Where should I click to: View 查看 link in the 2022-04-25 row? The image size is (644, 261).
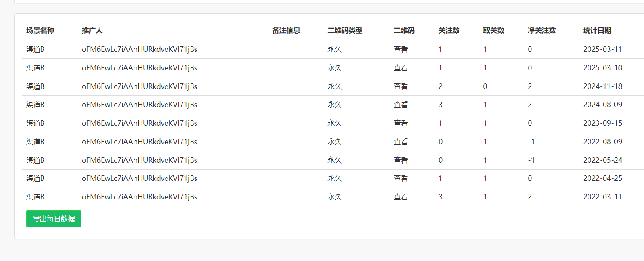pos(401,178)
